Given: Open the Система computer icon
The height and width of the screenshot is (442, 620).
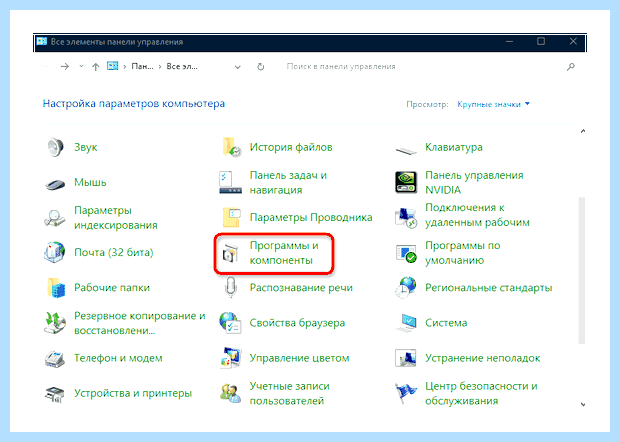Looking at the screenshot, I should point(406,323).
